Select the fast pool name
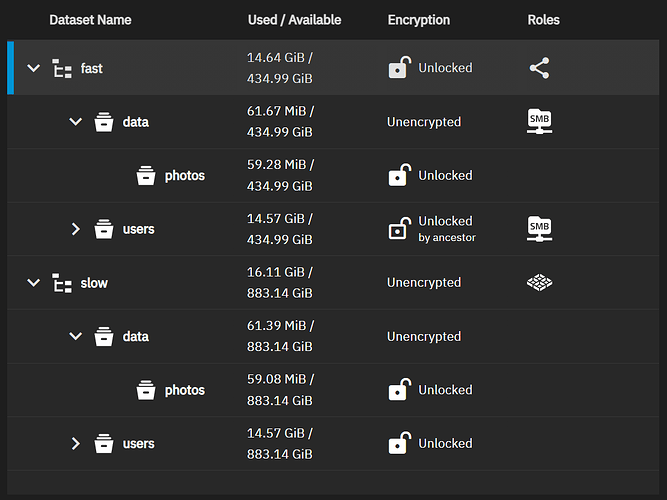The height and width of the screenshot is (500, 667). click(x=91, y=69)
